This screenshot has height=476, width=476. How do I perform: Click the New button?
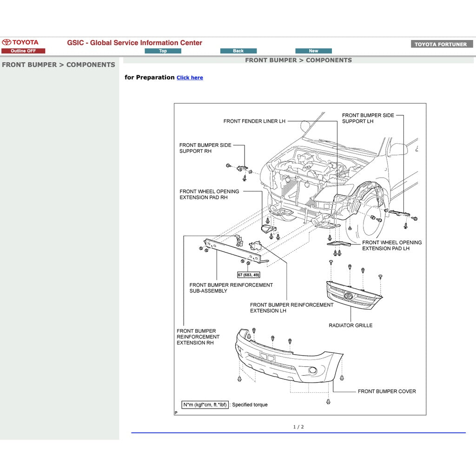coord(313,50)
